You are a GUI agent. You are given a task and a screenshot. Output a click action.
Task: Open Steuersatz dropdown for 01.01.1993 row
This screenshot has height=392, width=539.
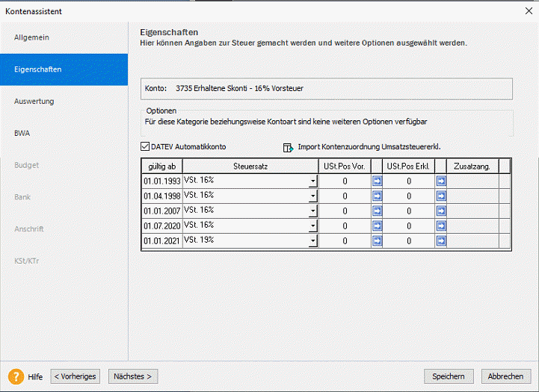click(x=313, y=181)
